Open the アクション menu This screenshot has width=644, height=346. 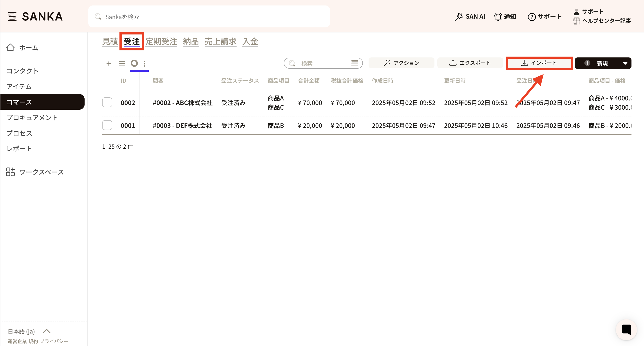(401, 63)
